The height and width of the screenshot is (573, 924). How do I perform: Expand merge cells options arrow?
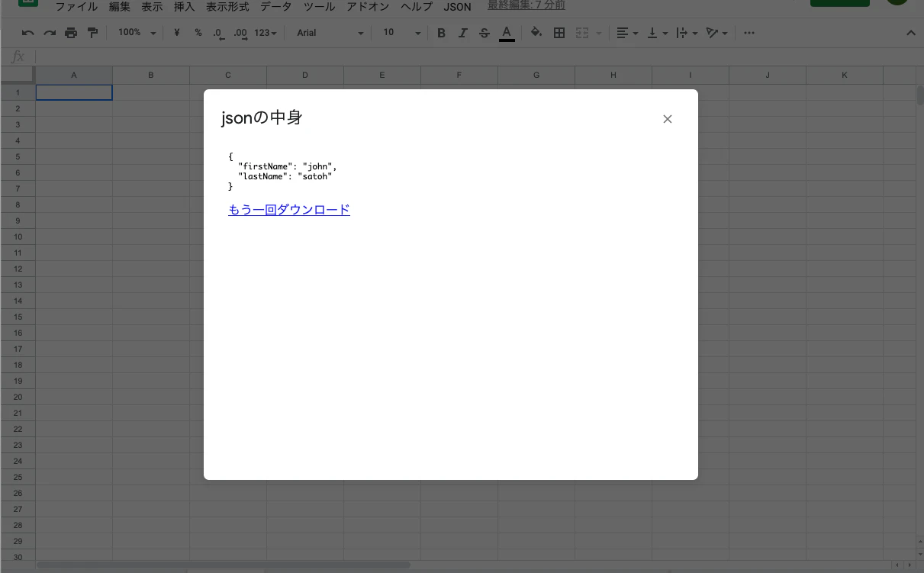coord(598,33)
